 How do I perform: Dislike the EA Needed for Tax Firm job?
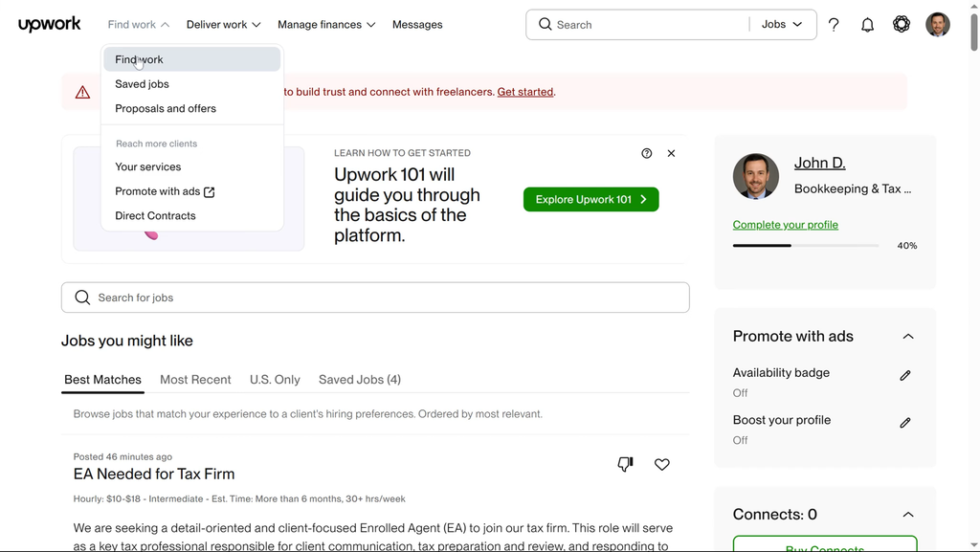point(625,465)
